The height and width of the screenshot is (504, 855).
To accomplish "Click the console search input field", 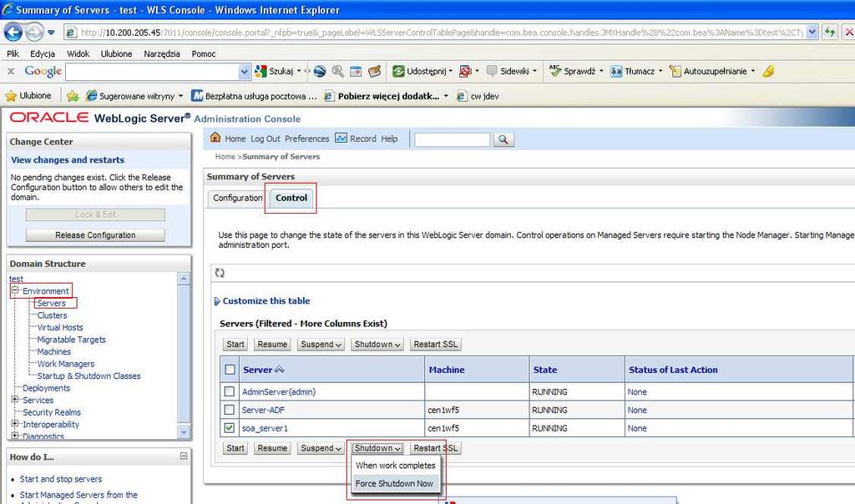I will (452, 139).
